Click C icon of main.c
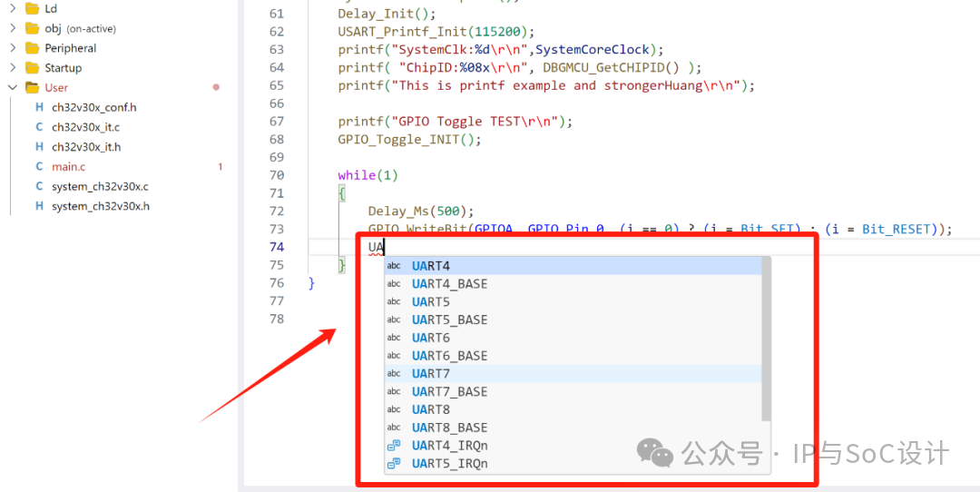 (39, 166)
